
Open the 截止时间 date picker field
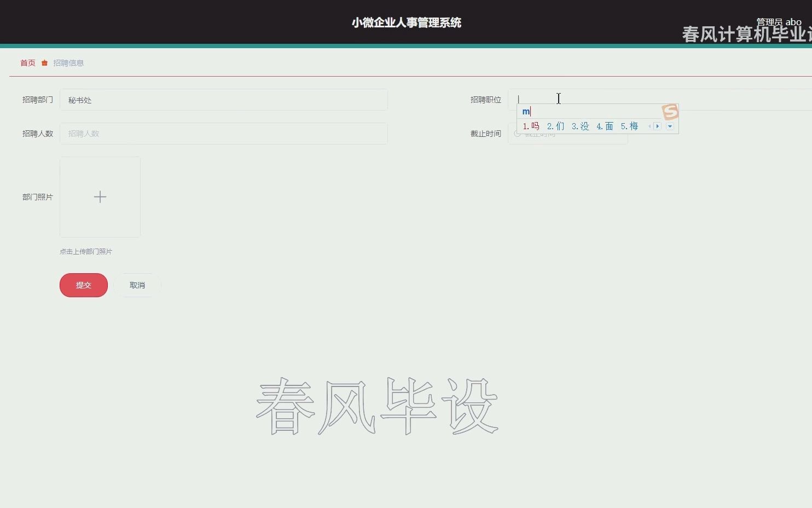click(568, 134)
